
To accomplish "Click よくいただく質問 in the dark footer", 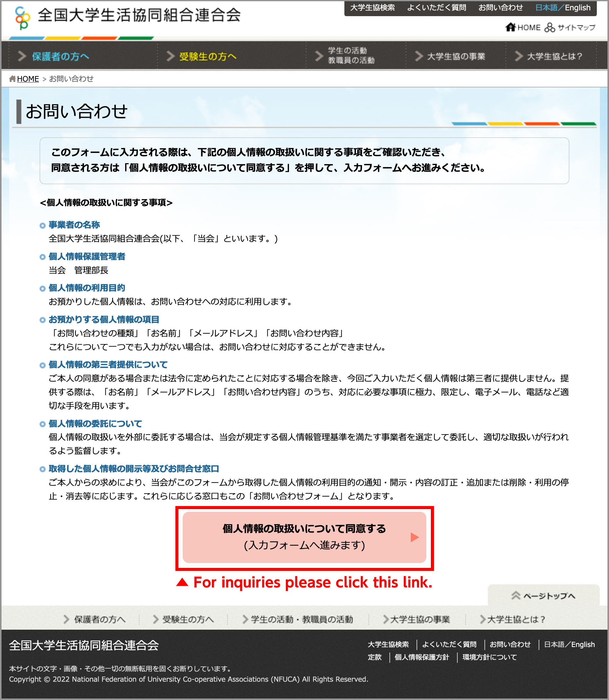I will tap(449, 644).
